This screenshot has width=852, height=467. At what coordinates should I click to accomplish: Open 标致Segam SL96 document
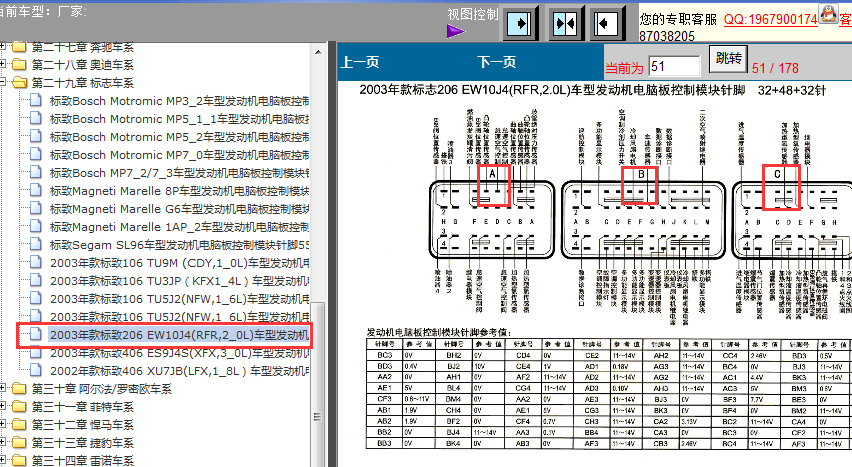pyautogui.click(x=179, y=245)
